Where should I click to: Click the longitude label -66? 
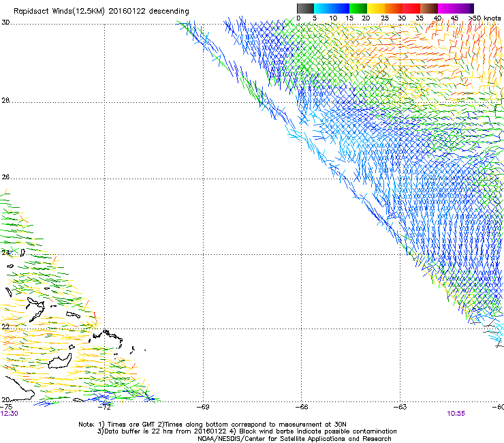(x=302, y=407)
